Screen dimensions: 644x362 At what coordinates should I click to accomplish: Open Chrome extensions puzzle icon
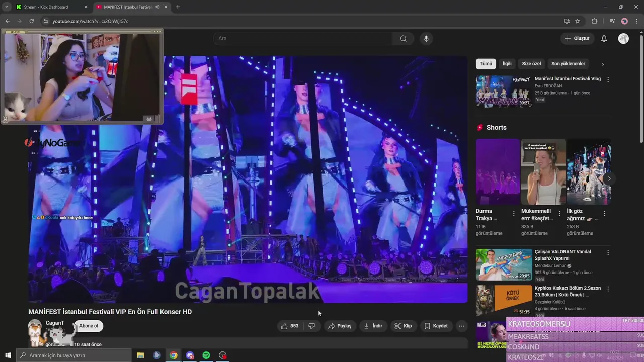[x=595, y=21]
